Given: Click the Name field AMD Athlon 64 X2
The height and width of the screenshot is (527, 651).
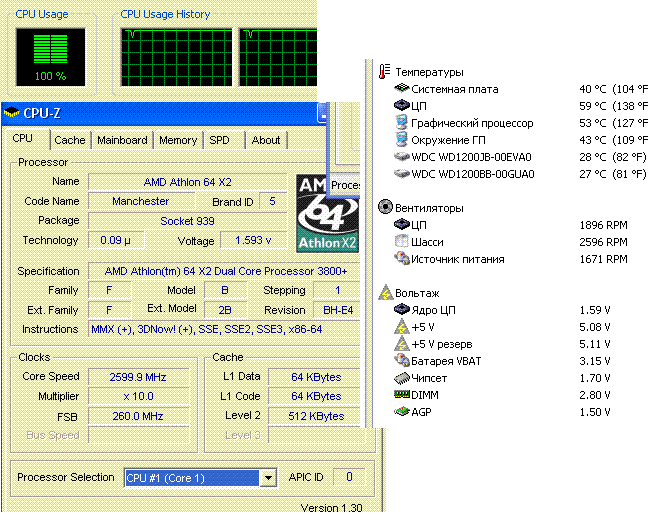Looking at the screenshot, I should click(188, 182).
